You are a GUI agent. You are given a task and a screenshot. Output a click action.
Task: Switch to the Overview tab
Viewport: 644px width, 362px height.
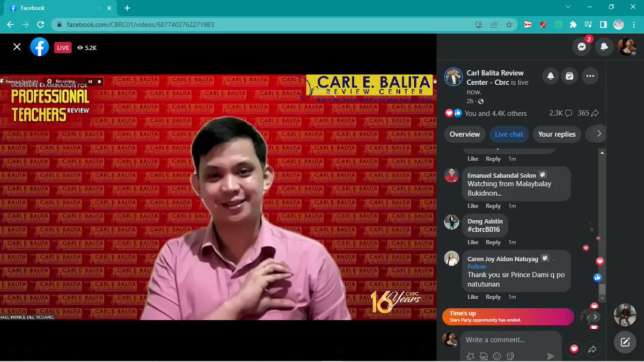465,134
